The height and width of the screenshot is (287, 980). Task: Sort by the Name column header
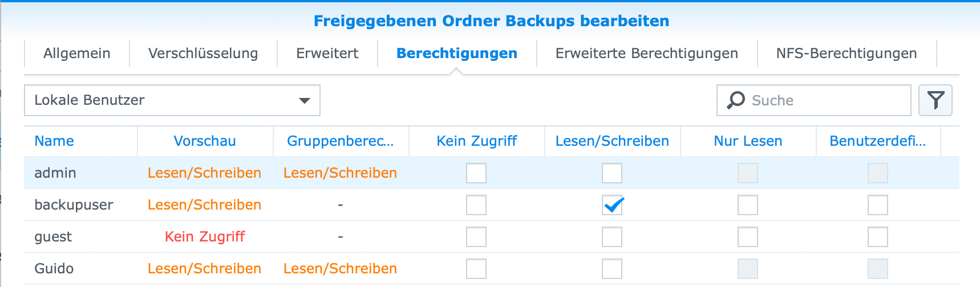55,141
